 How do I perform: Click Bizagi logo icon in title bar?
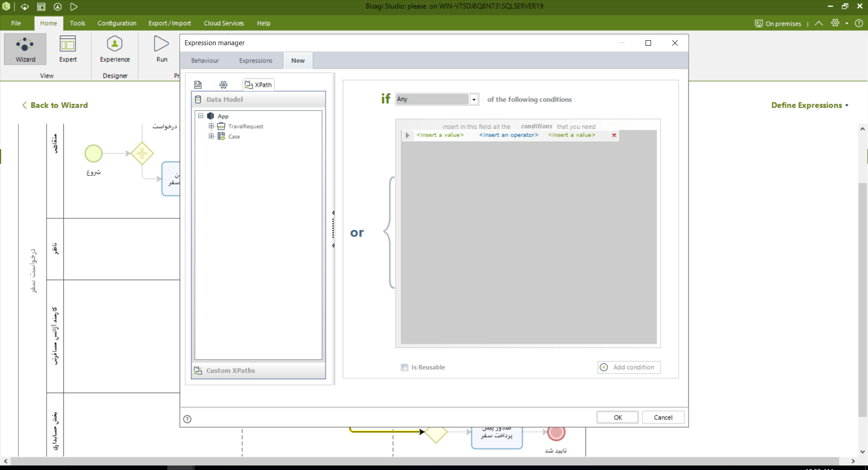pos(6,6)
